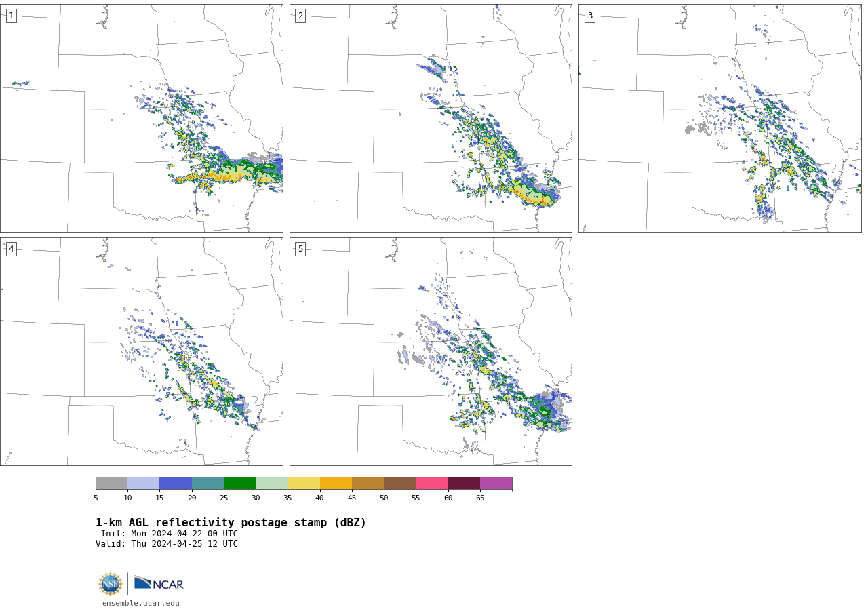Click the Valid: Thu 2024-04-25 12 UTC line
Viewport: 868px width, 611px height.
pos(167,544)
